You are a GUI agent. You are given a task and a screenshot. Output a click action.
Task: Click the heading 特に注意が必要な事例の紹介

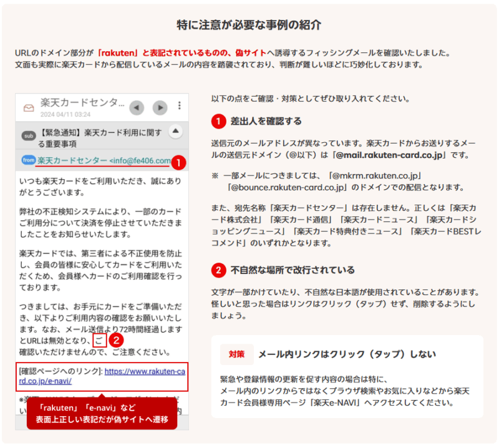pos(249,25)
